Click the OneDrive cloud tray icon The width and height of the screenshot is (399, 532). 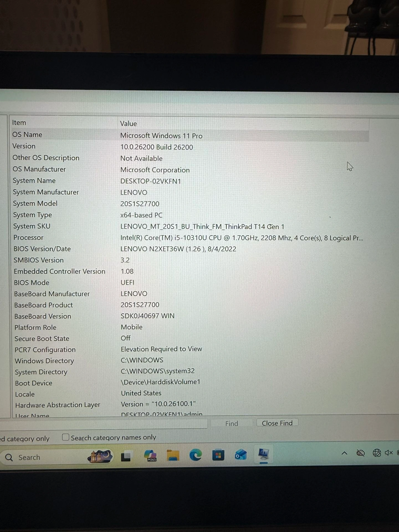360,453
